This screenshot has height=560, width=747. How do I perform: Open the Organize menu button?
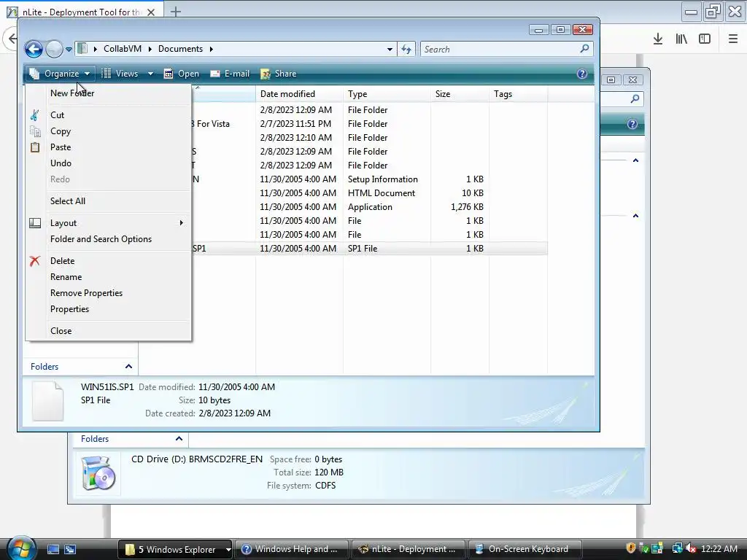tap(60, 74)
